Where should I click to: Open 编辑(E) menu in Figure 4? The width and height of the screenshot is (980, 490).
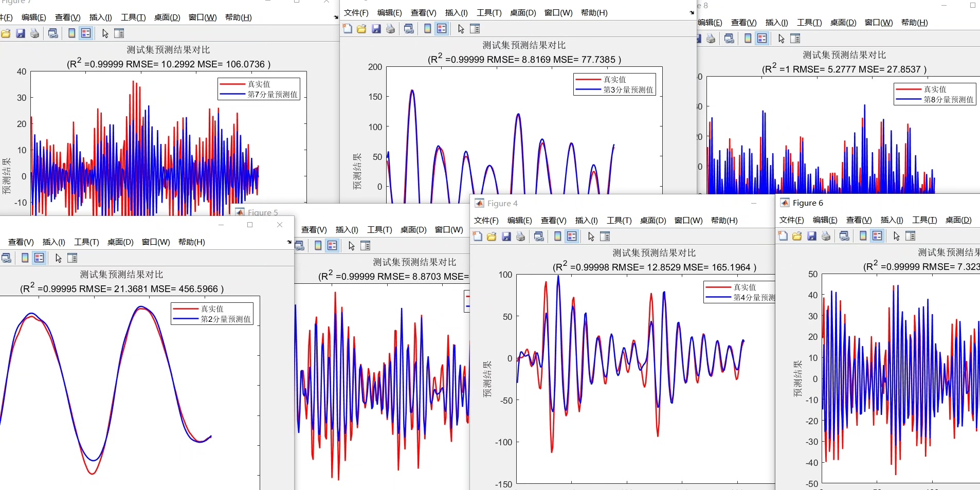(x=520, y=221)
